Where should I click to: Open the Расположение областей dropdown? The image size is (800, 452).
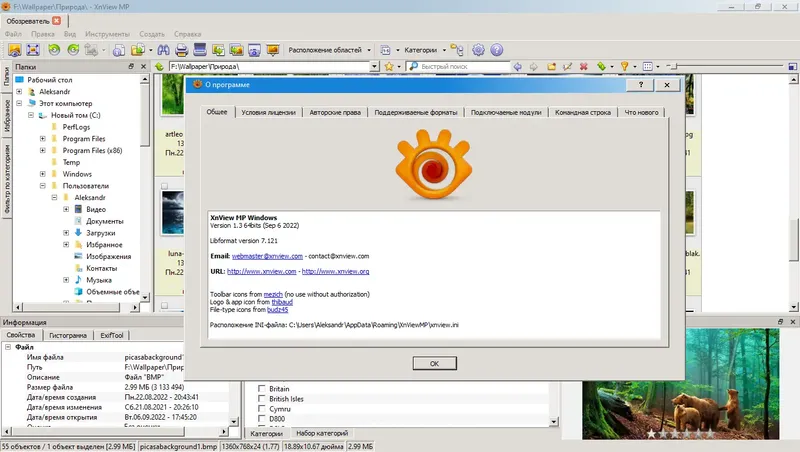point(330,50)
